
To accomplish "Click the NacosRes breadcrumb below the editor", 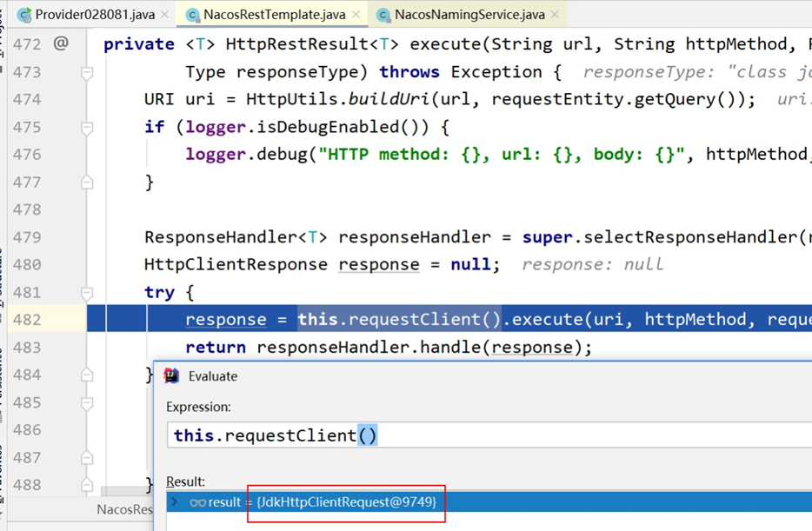I will click(x=125, y=510).
